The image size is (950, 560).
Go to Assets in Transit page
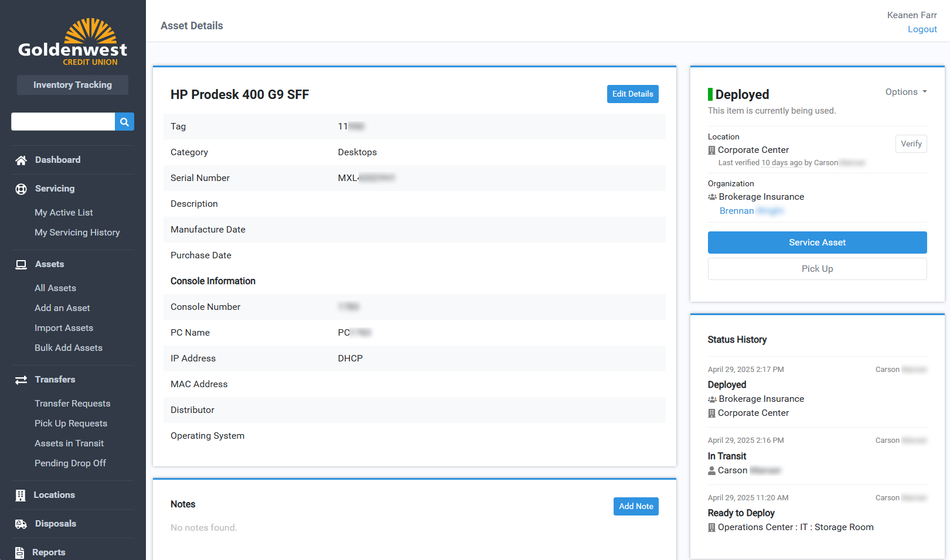[69, 443]
